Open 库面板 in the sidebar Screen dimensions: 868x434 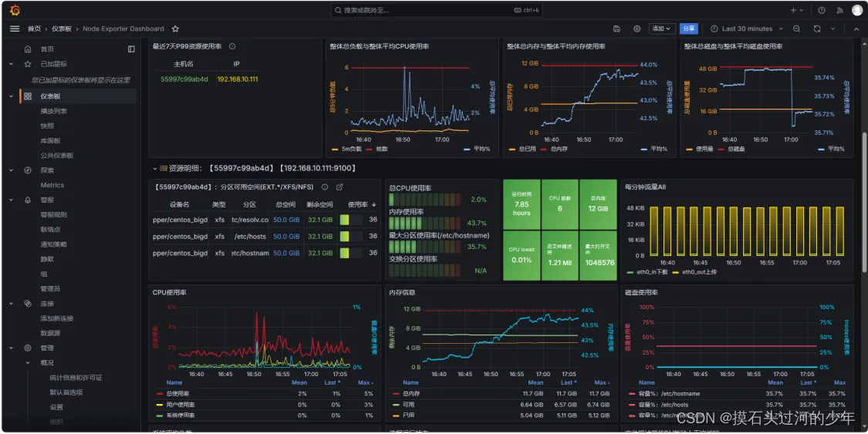point(50,141)
